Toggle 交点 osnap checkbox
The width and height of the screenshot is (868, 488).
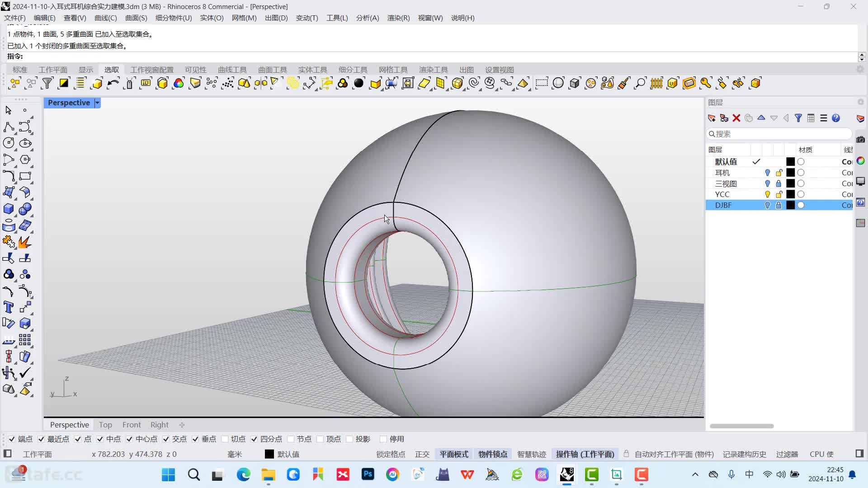[x=166, y=439]
